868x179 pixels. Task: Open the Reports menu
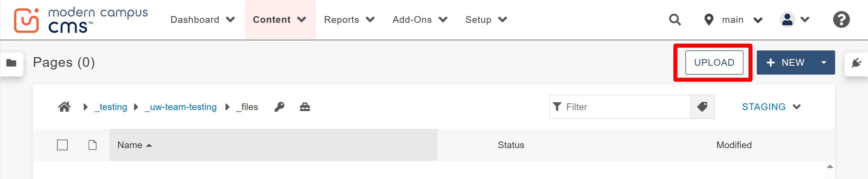coord(349,20)
